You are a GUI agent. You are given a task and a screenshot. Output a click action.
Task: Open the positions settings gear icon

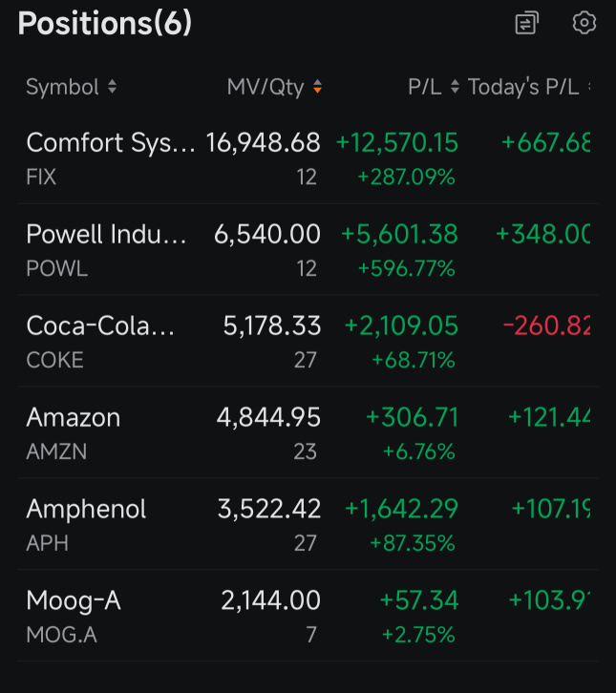pos(584,23)
